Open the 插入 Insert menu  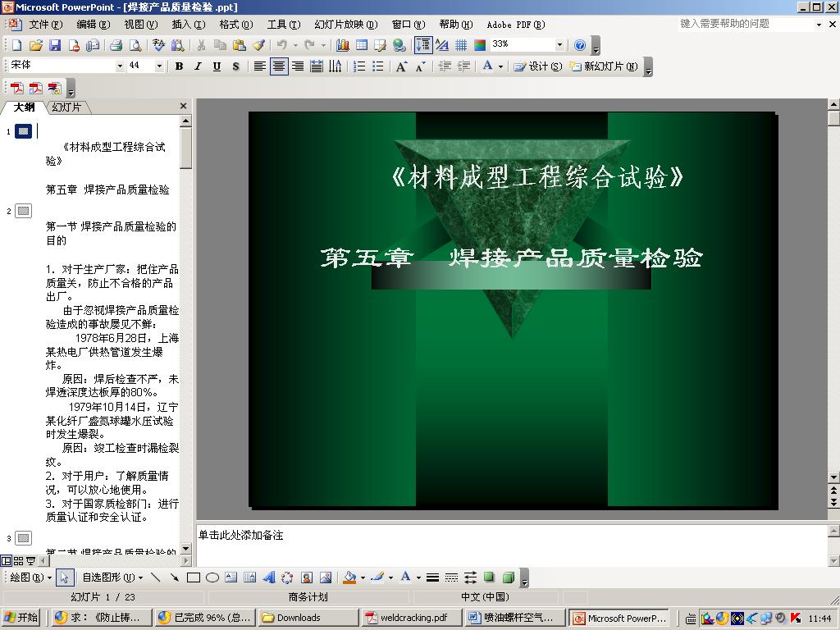click(189, 25)
